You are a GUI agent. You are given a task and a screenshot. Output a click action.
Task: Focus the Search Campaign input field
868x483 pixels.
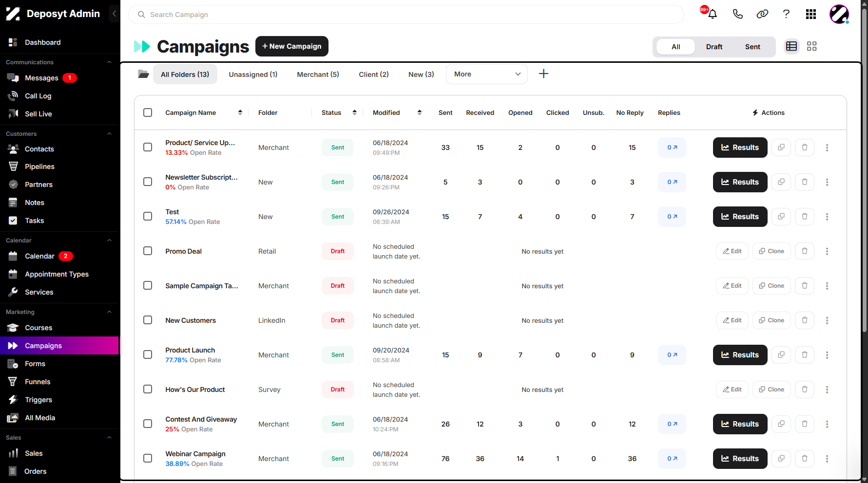point(406,15)
